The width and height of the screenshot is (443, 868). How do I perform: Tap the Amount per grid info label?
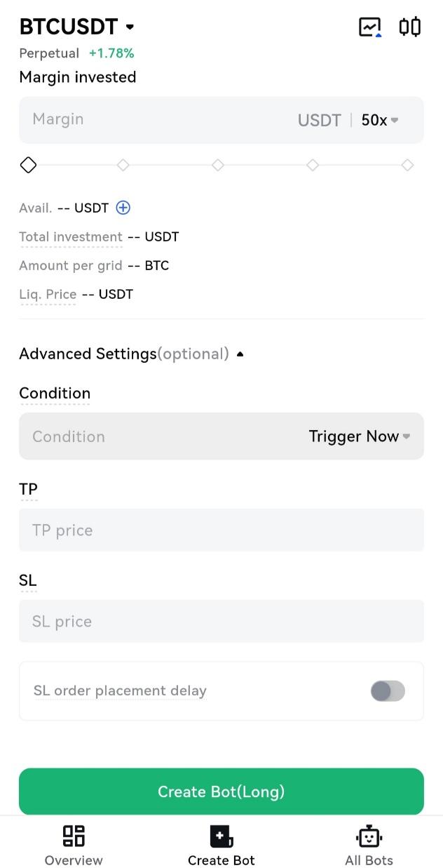[71, 266]
